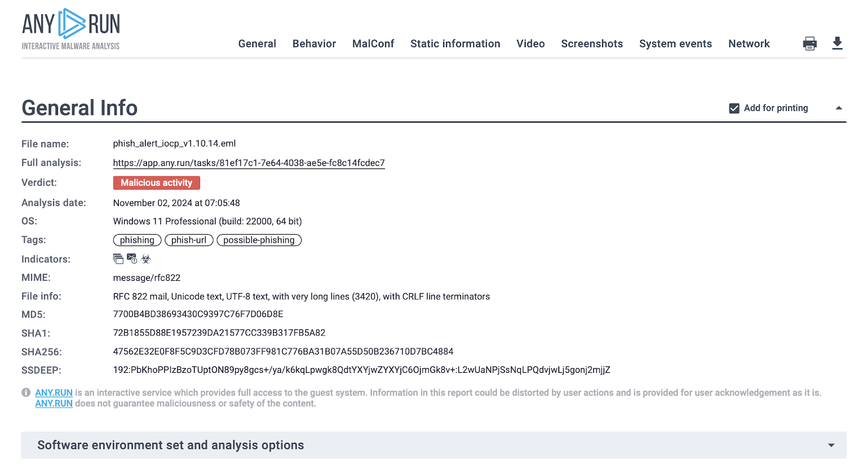This screenshot has width=868, height=471.
Task: Download the report via download icon
Action: (x=837, y=43)
